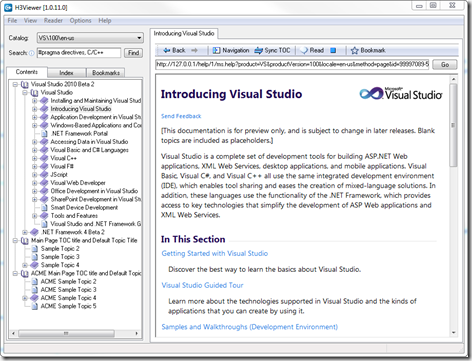Click the Visual C++ topic icon
This screenshot has height=361, width=472.
(x=44, y=158)
